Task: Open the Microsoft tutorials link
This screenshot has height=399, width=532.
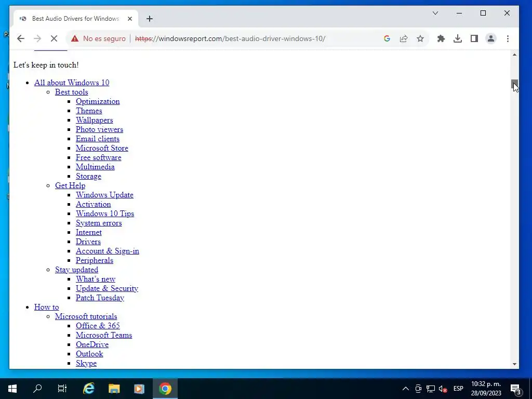Action: (x=86, y=316)
